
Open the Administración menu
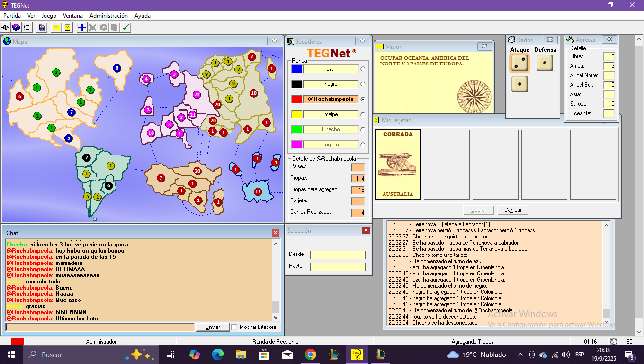tap(108, 16)
